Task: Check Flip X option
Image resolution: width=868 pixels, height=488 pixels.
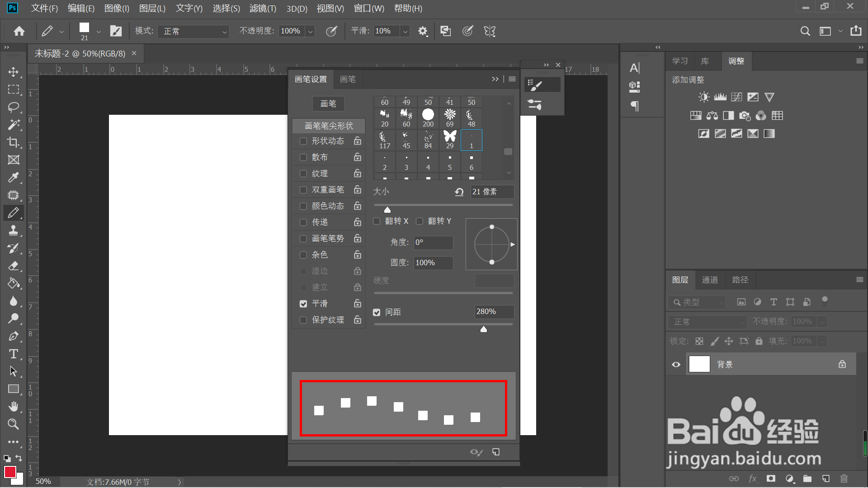Action: [x=377, y=221]
